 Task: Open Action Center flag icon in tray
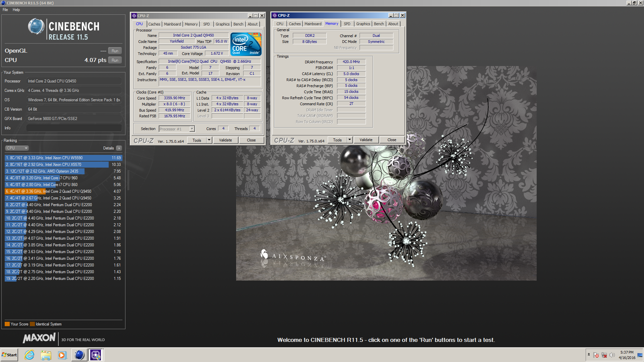(596, 355)
